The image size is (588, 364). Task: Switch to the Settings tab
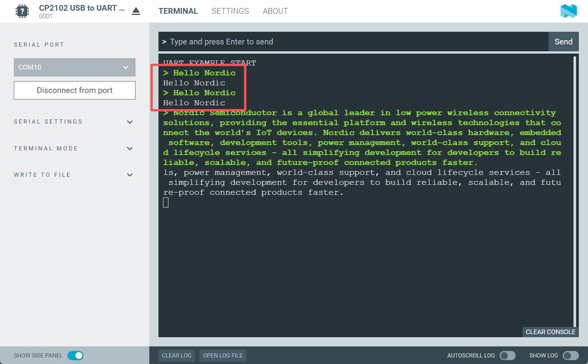click(x=230, y=11)
